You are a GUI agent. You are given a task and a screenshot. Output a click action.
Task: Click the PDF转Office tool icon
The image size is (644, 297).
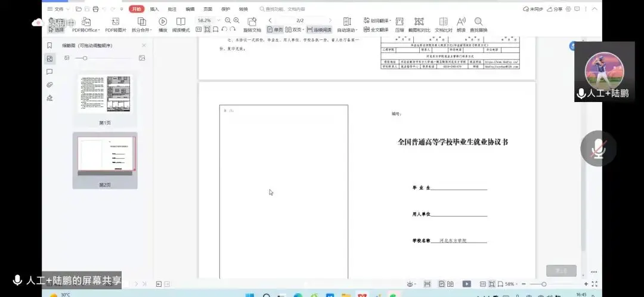86,22
